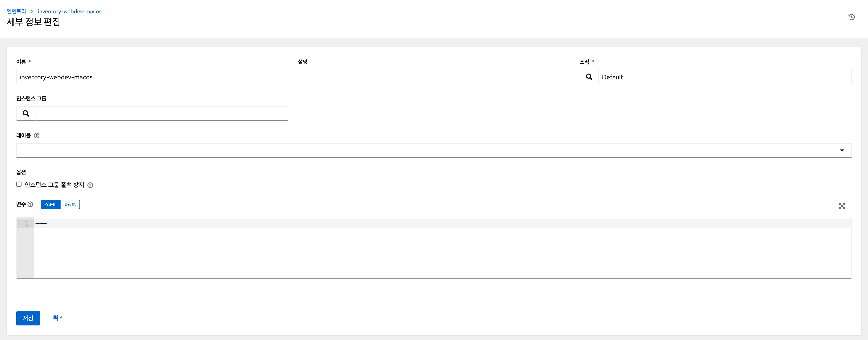Click the breadcrumb chevron separator
Image resolution: width=868 pixels, height=340 pixels.
(32, 12)
